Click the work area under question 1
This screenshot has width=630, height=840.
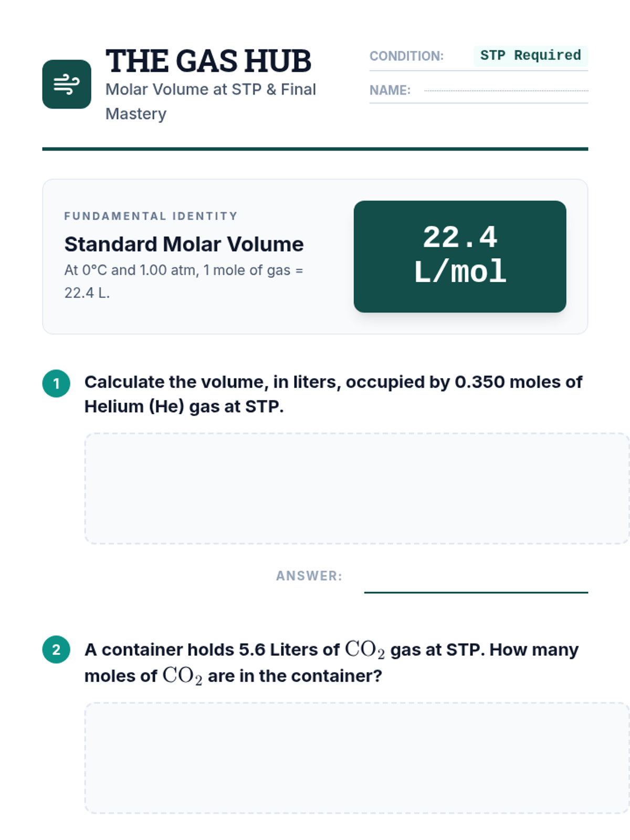357,488
